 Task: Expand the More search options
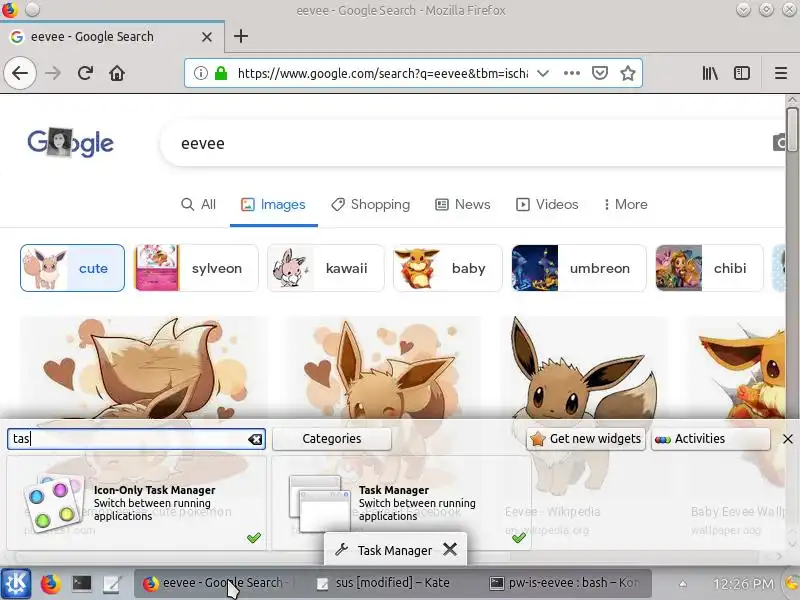[626, 205]
